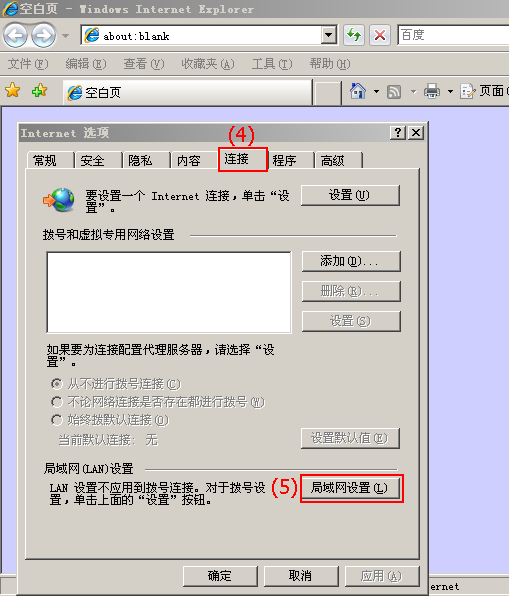Viewport: 509px width, 596px height.
Task: Click the 局域网设置(L) button
Action: pos(350,488)
